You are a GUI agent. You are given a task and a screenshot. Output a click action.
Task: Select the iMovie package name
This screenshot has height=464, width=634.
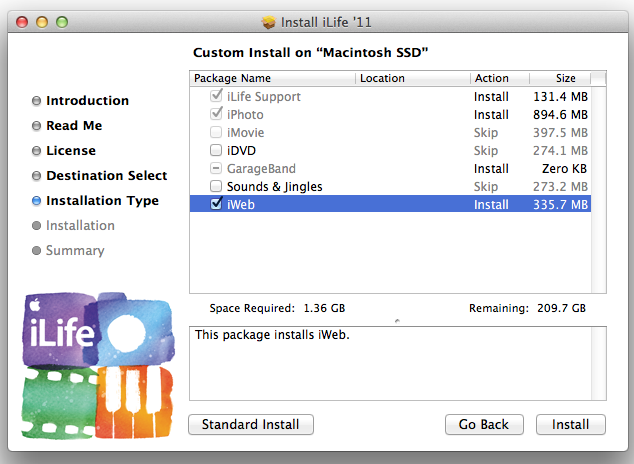click(x=245, y=133)
